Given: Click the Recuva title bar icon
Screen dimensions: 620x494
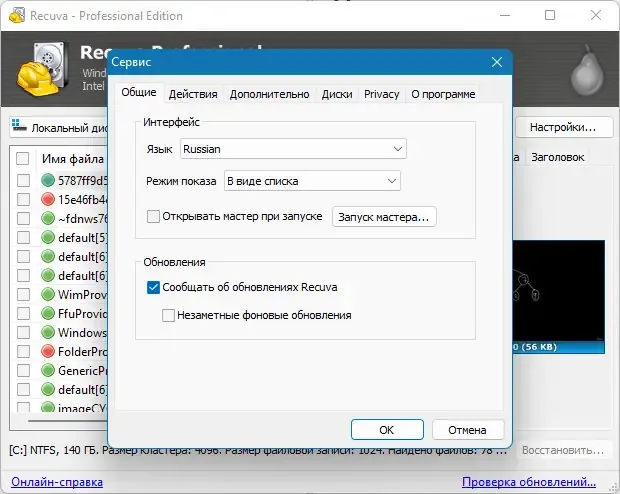Looking at the screenshot, I should pyautogui.click(x=17, y=15).
